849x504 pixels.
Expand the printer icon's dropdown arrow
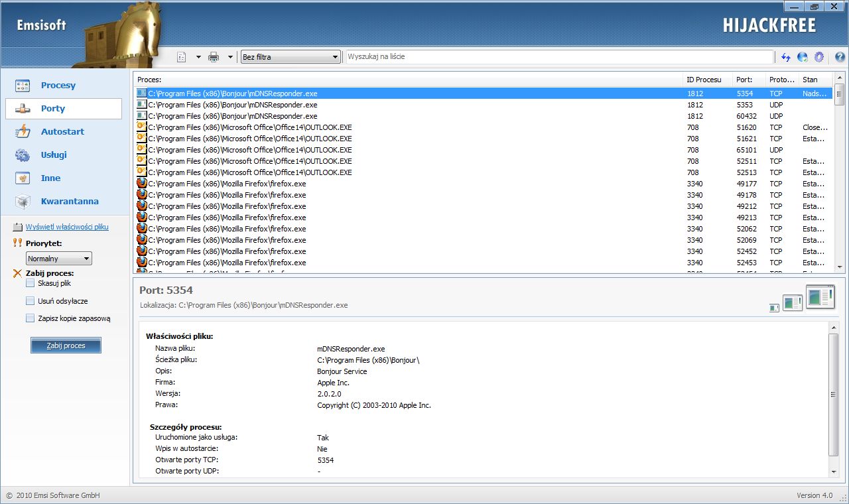pos(230,57)
